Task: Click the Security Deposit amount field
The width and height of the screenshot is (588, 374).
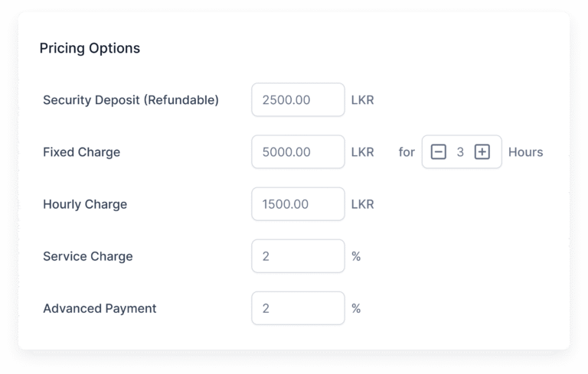Action: (x=298, y=100)
